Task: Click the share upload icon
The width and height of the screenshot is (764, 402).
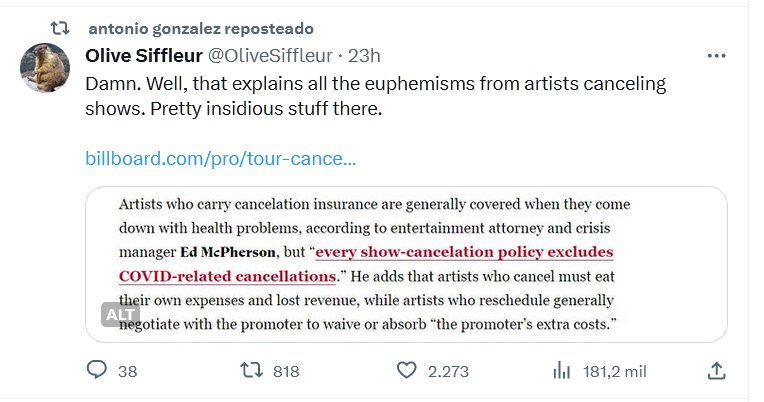Action: tap(716, 371)
